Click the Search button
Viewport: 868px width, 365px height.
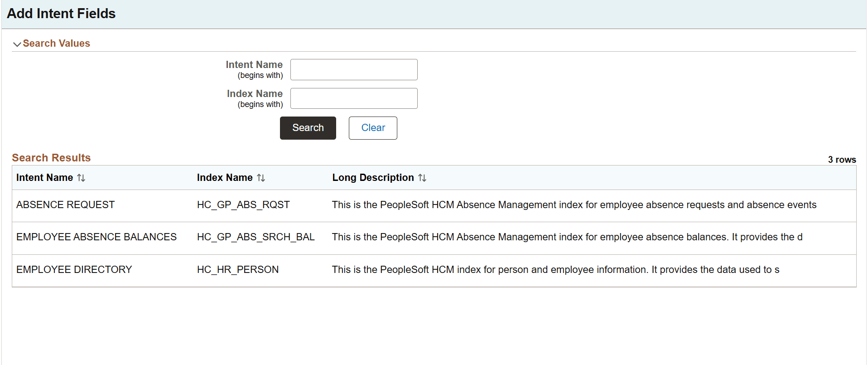coord(308,128)
